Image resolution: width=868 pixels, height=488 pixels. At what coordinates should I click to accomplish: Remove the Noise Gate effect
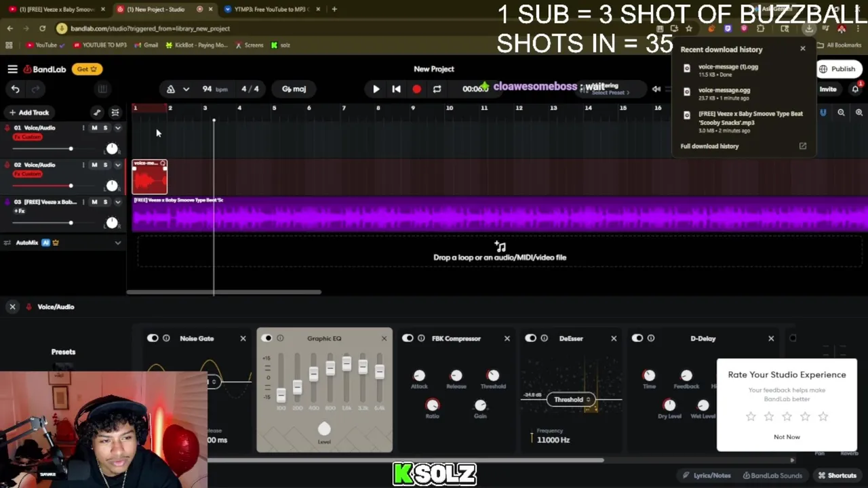point(243,338)
